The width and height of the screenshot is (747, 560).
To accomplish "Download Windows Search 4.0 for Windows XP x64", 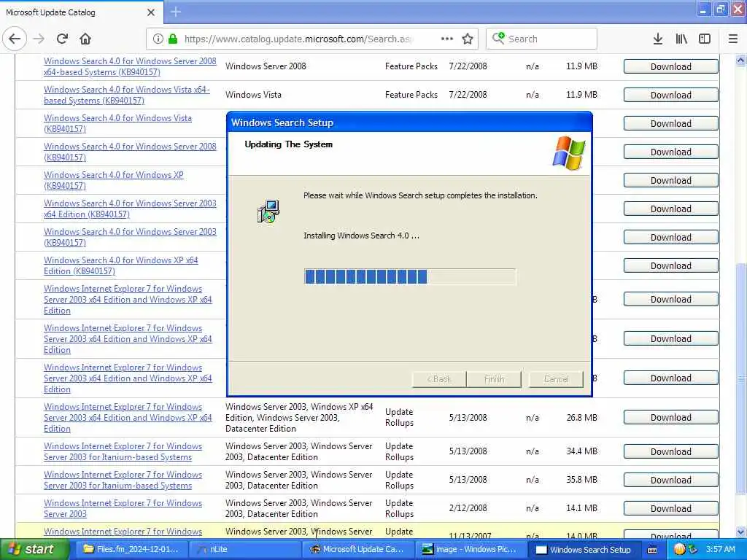I will coord(671,265).
